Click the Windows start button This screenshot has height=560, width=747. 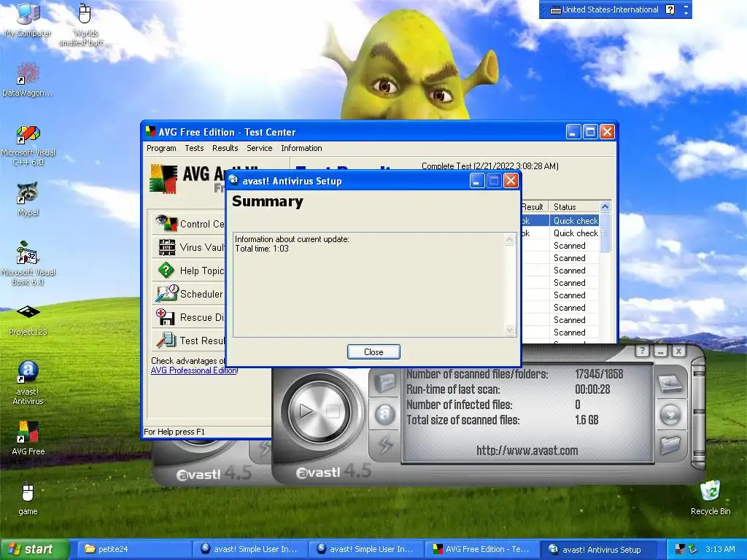tap(34, 549)
